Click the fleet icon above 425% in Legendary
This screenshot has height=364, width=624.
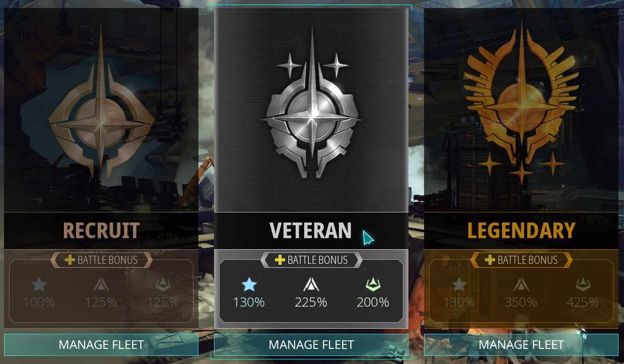click(583, 285)
